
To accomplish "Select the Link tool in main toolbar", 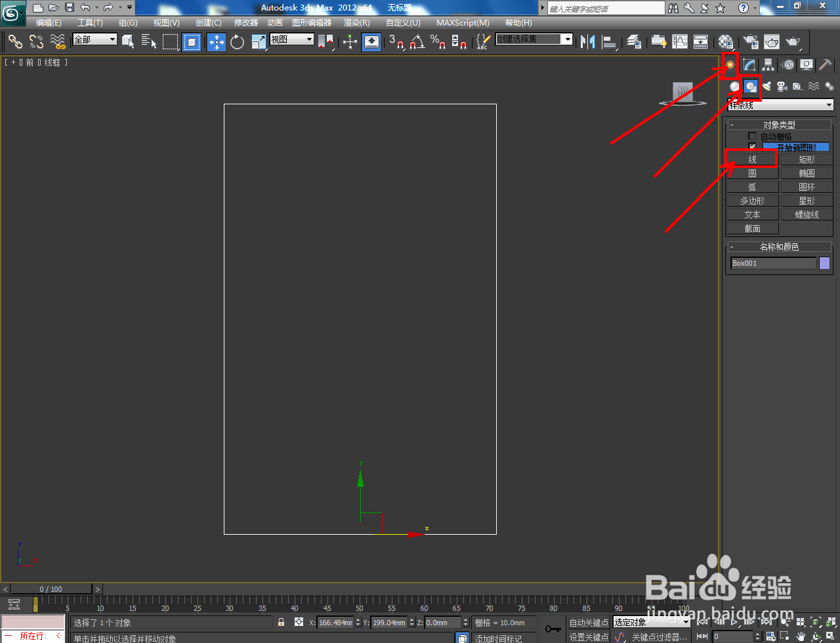I will 15,41.
